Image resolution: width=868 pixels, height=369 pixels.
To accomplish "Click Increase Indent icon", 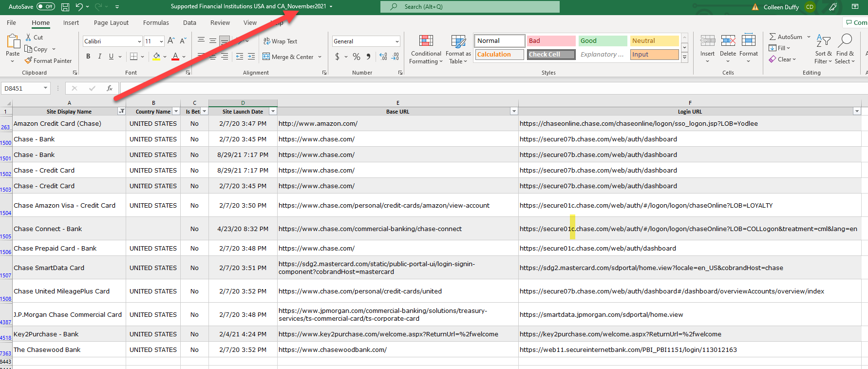I will tap(251, 57).
